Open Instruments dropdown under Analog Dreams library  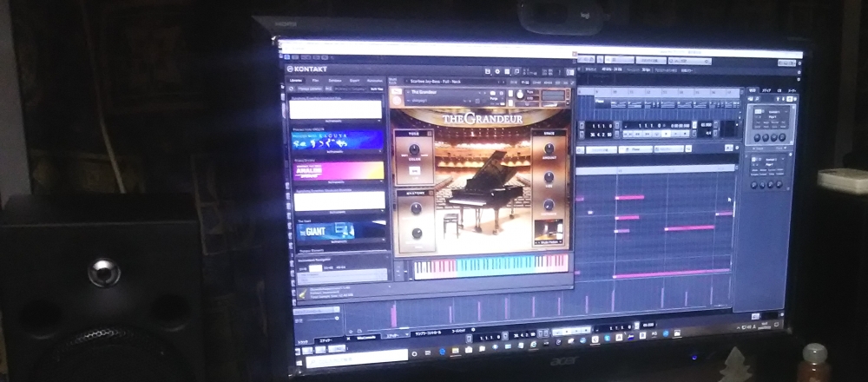339,181
